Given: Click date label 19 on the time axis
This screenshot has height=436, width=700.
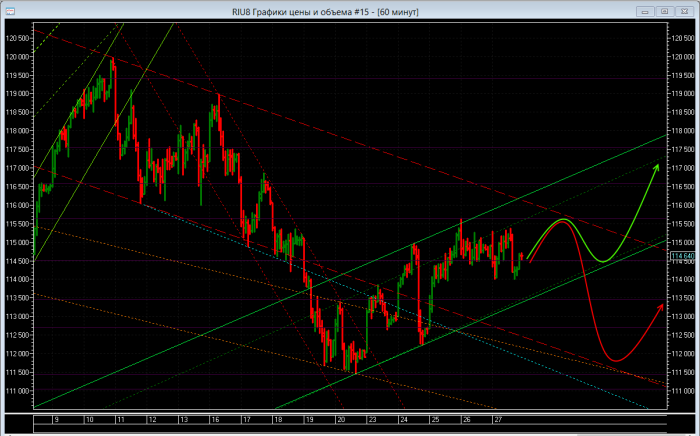Looking at the screenshot, I should (309, 419).
